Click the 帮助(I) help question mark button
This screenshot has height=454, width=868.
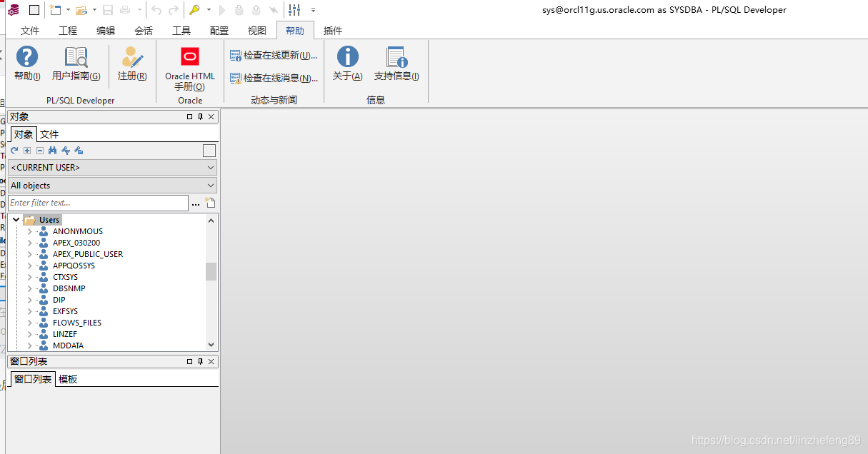pos(27,64)
